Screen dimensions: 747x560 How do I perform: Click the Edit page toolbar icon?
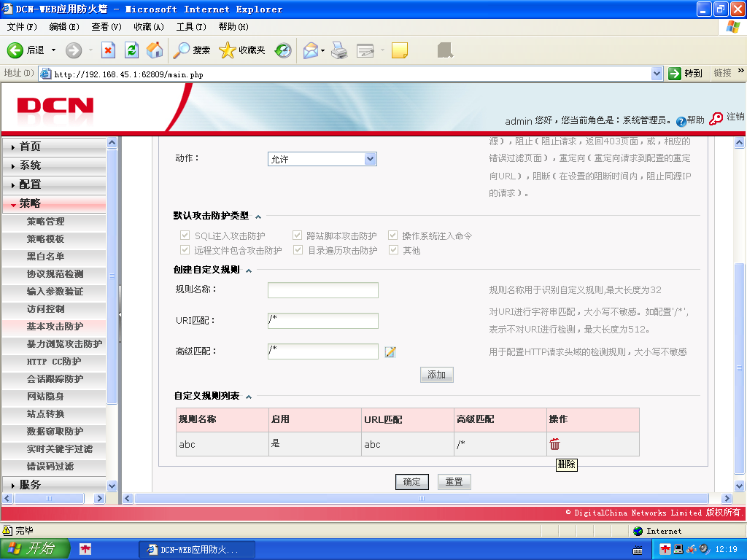pyautogui.click(x=365, y=50)
